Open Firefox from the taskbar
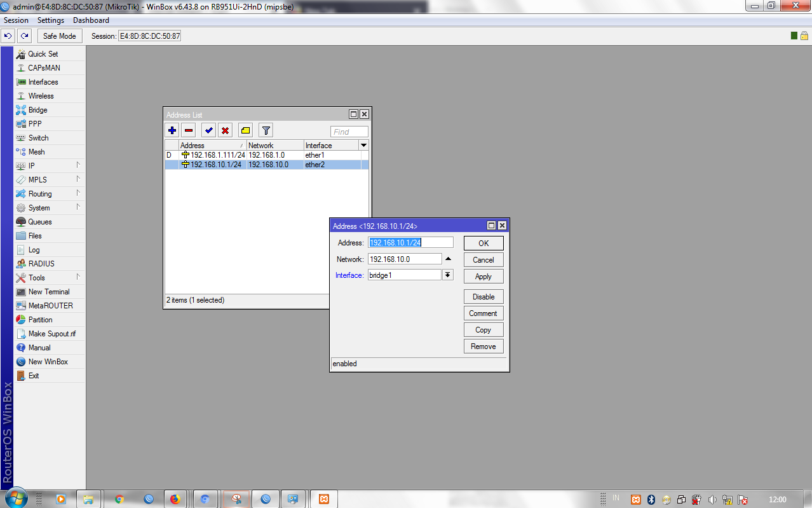This screenshot has width=812, height=508. click(x=175, y=499)
